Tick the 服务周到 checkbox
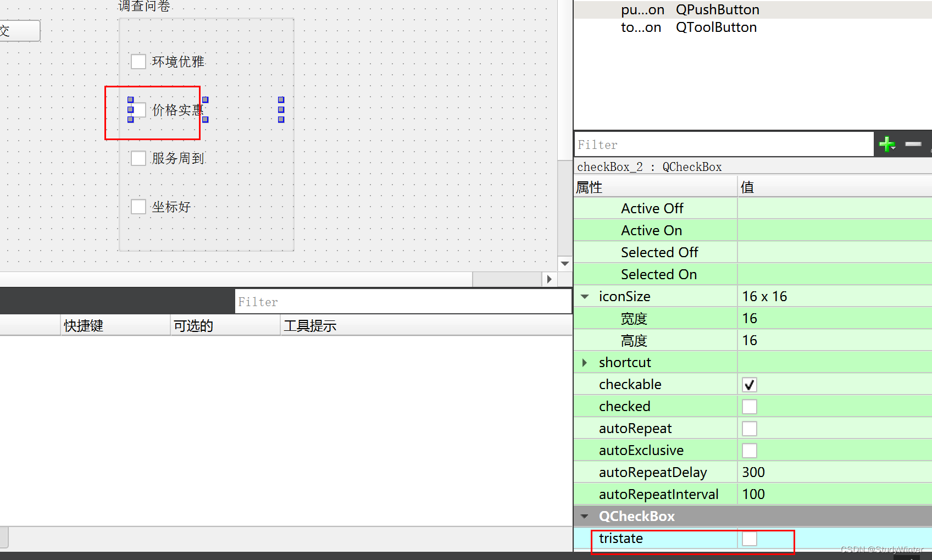The height and width of the screenshot is (560, 932). click(x=138, y=158)
